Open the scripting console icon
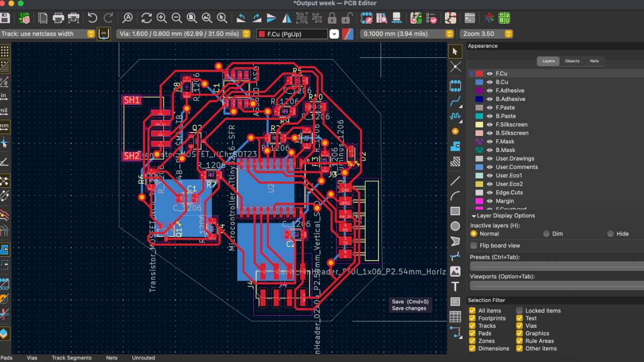The image size is (644, 362). pyautogui.click(x=470, y=18)
